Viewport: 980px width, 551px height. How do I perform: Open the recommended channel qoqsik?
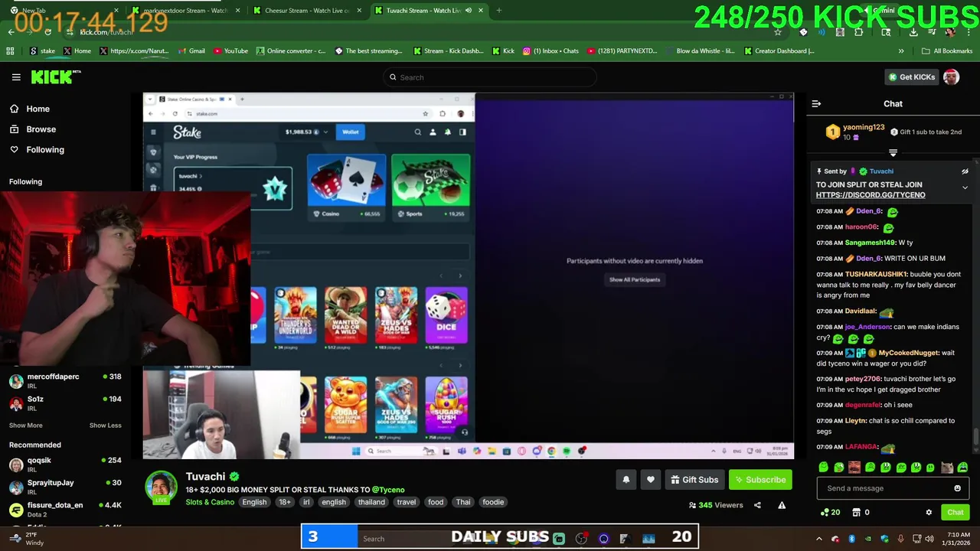click(x=65, y=464)
